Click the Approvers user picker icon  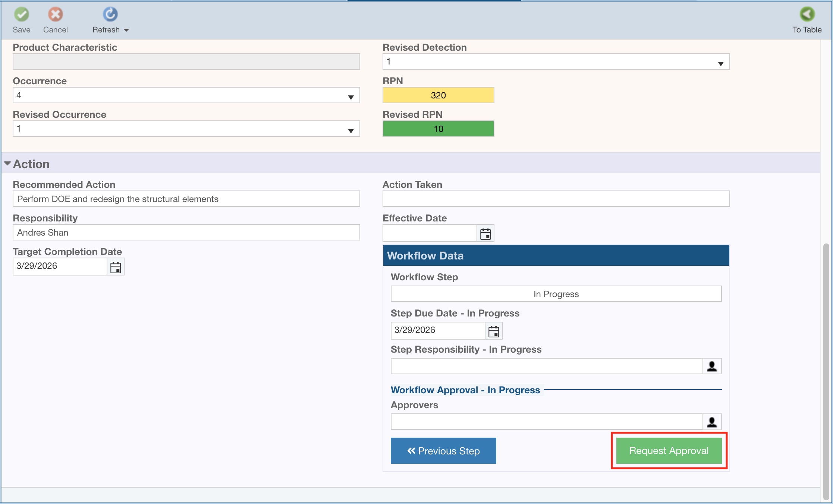pos(711,422)
